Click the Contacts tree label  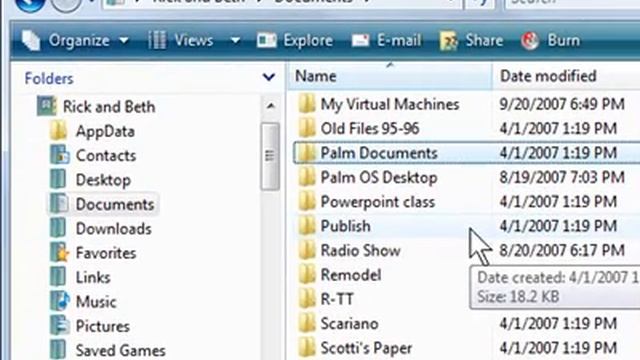click(x=106, y=156)
